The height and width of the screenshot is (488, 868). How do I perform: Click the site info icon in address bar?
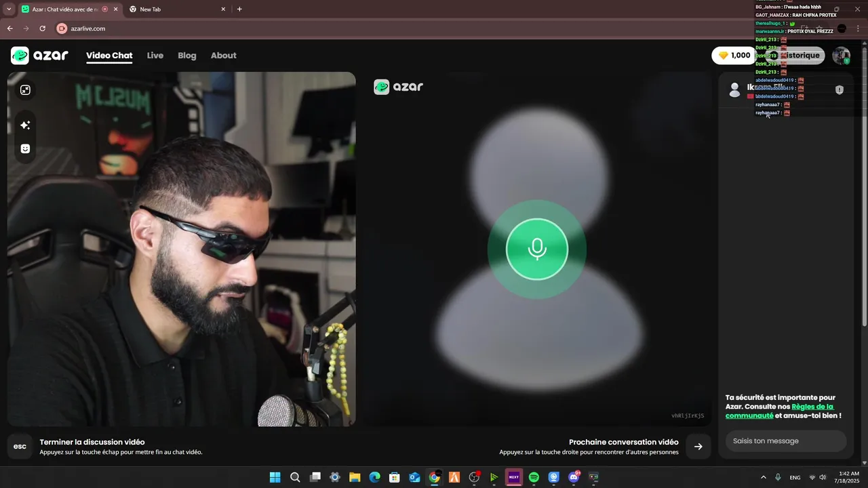pos(62,28)
